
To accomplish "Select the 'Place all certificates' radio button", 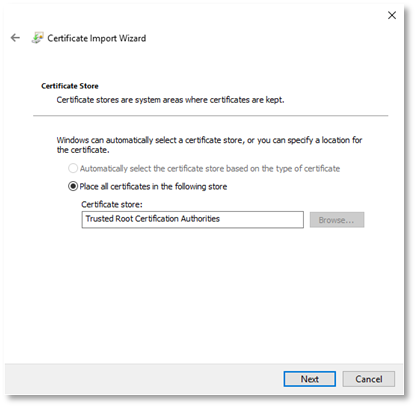I will (x=73, y=186).
